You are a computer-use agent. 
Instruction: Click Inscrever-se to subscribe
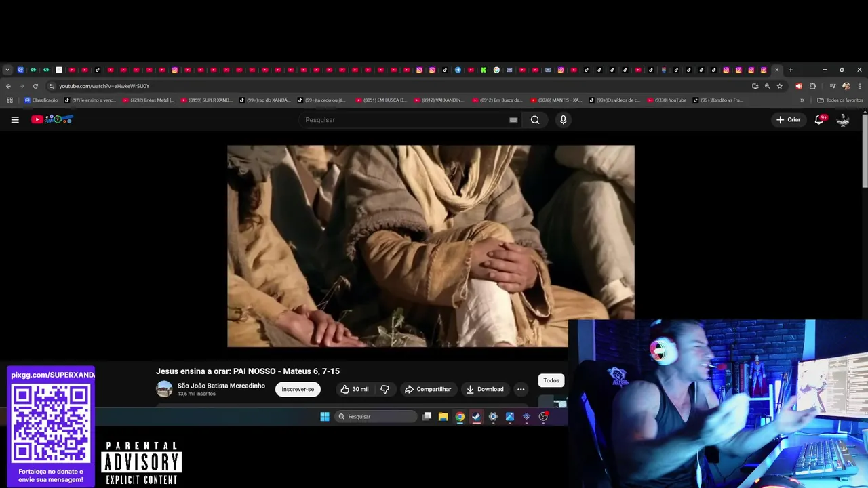tap(298, 389)
